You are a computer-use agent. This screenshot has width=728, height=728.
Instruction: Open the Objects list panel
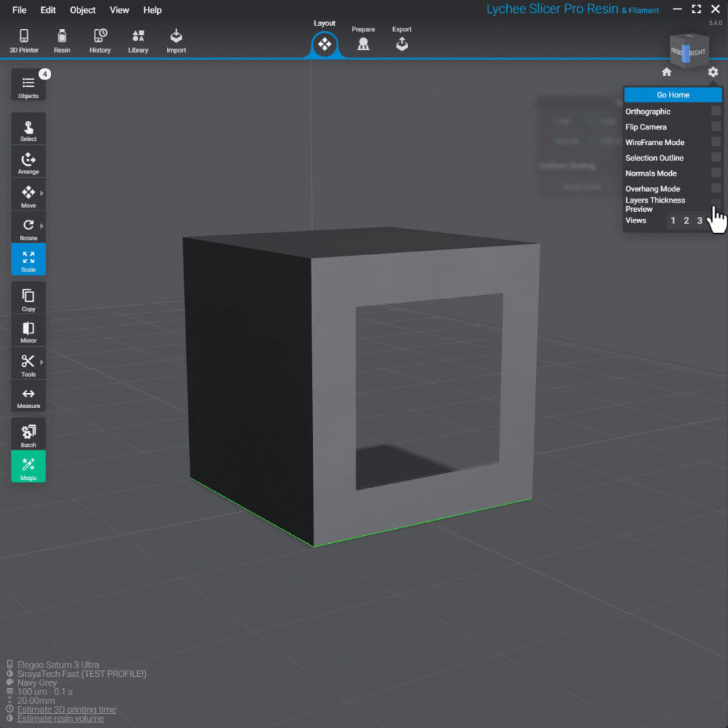coord(28,86)
